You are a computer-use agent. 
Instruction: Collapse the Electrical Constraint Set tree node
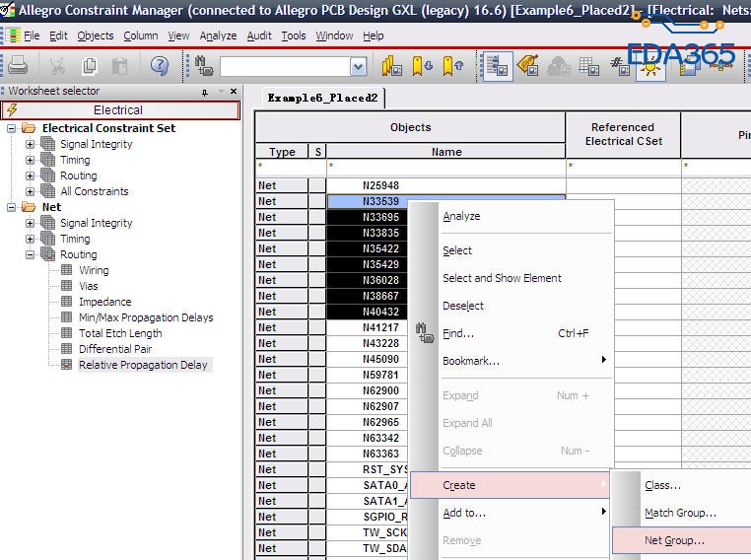(x=12, y=128)
